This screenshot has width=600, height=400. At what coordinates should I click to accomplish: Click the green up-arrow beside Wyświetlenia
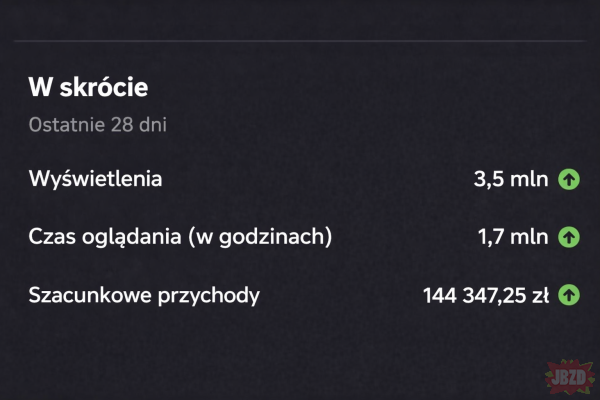pyautogui.click(x=568, y=180)
